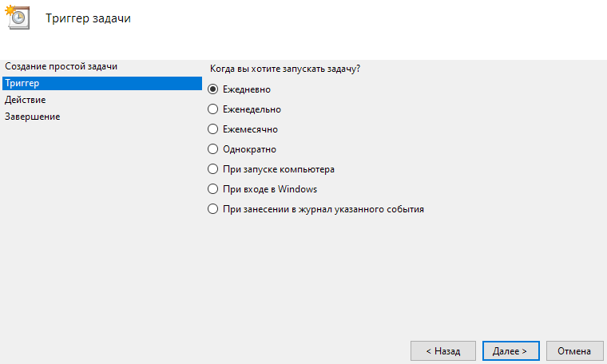This screenshot has height=364, width=607.
Task: Click the Однократно label text
Action: [x=249, y=149]
